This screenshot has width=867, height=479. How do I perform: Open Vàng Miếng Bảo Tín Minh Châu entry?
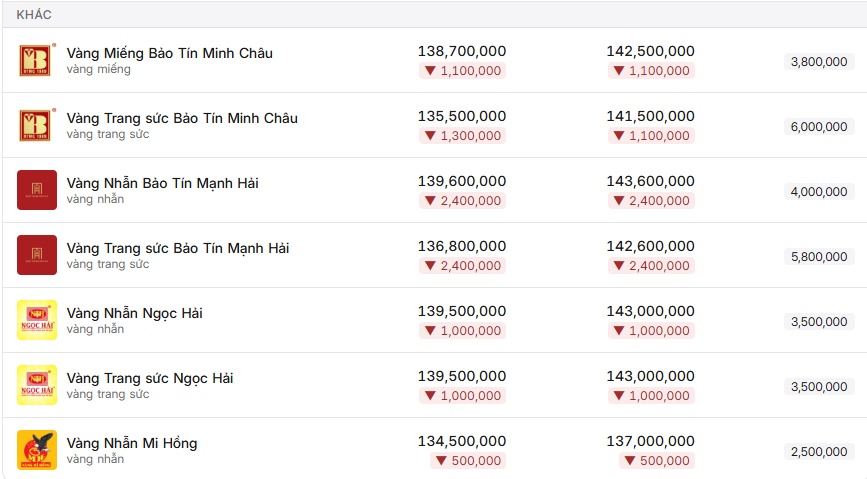[170, 53]
